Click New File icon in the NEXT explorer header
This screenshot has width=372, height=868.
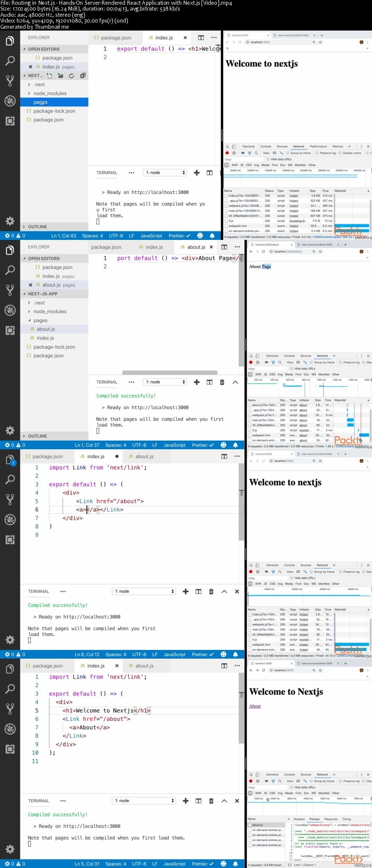[49, 76]
